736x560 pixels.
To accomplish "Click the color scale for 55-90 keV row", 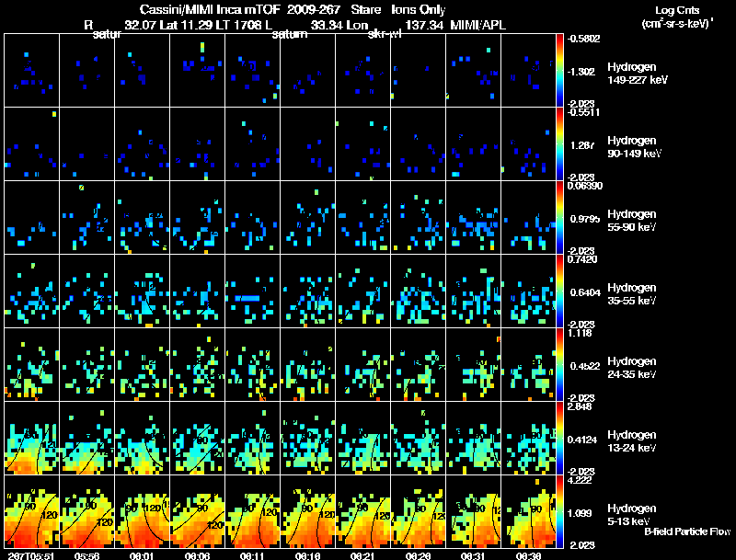I will pos(559,218).
